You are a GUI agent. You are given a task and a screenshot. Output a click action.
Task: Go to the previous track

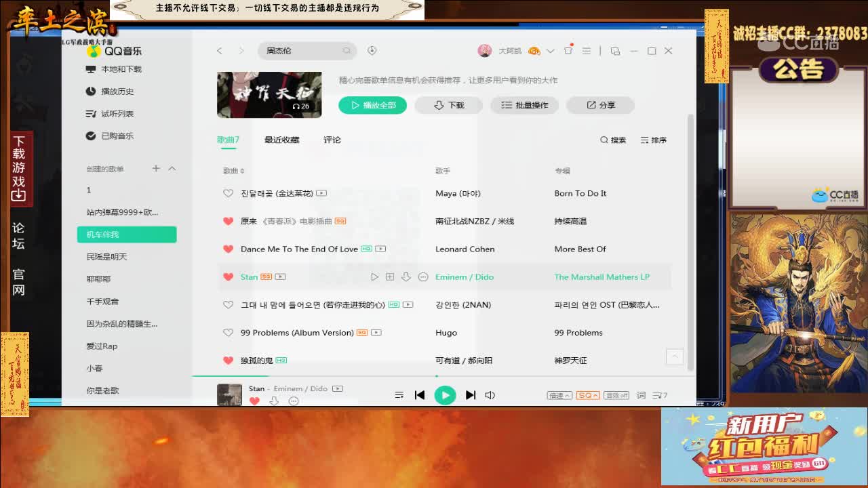[x=420, y=395]
